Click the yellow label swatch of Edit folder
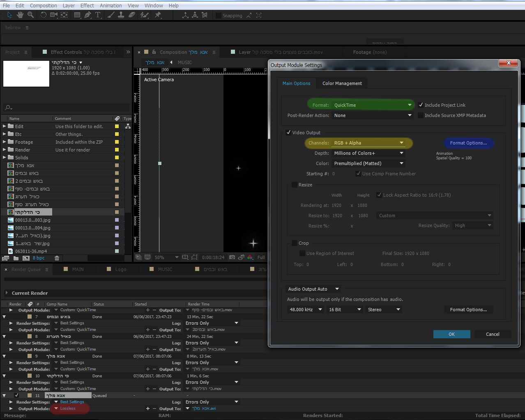The height and width of the screenshot is (420, 525). click(x=117, y=126)
